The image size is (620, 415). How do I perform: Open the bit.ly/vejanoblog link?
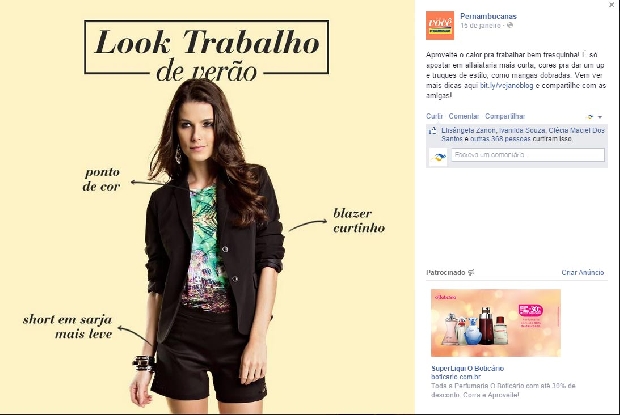507,85
